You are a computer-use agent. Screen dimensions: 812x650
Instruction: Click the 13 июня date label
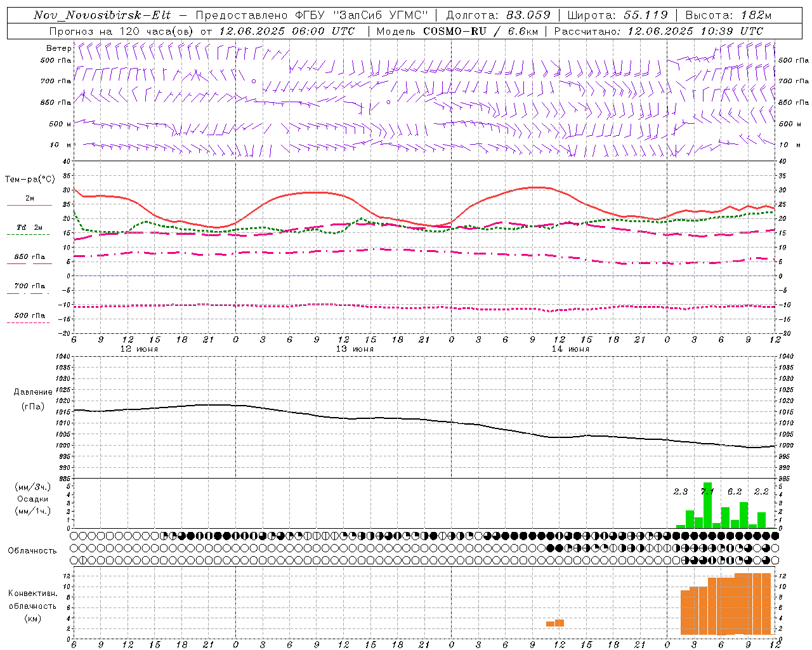point(355,349)
